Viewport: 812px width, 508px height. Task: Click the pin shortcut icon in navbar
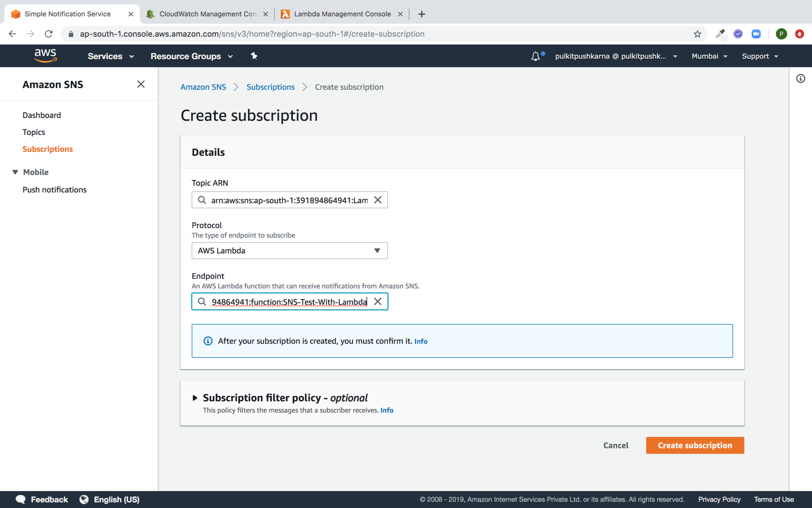click(x=254, y=56)
